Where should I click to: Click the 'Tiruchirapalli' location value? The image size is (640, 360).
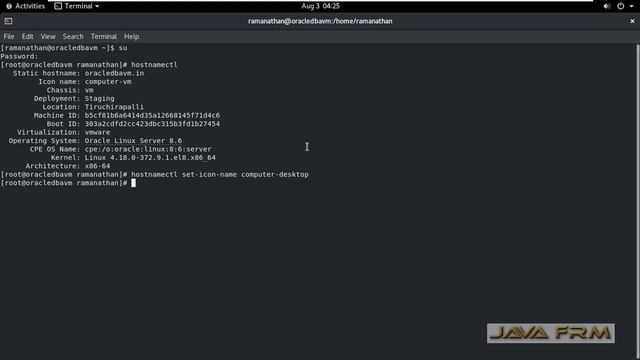[x=114, y=107]
